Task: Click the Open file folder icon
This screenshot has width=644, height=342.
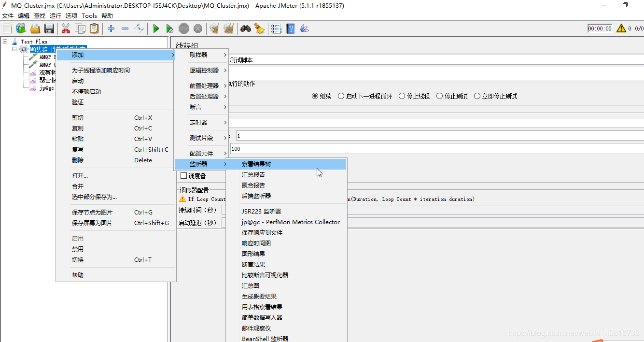Action: [35, 28]
